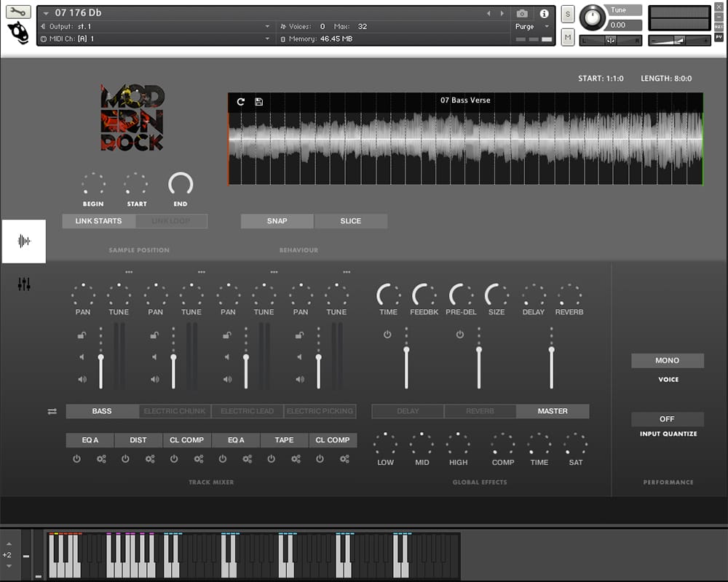The width and height of the screenshot is (728, 582).
Task: Click the SLICE behaviour button
Action: tap(351, 221)
